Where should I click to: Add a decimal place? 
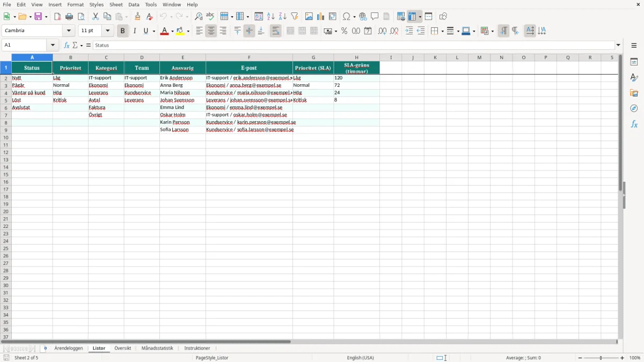pyautogui.click(x=382, y=31)
